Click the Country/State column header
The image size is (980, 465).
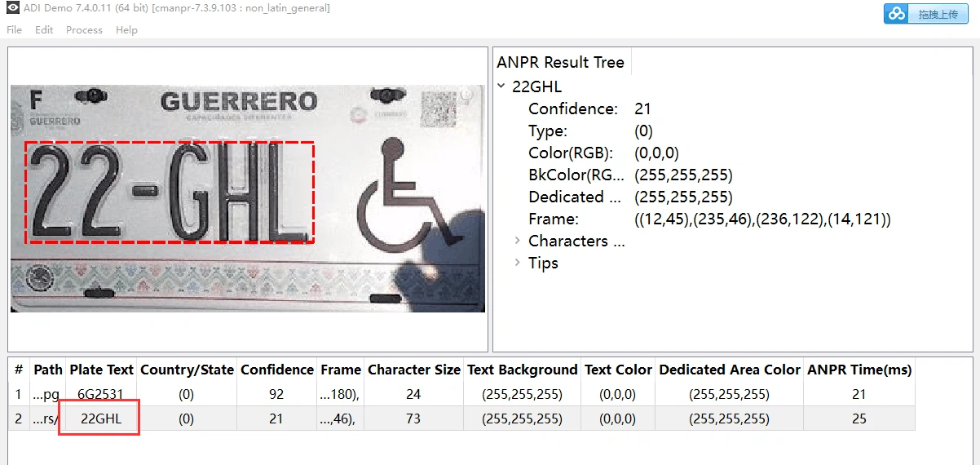187,370
